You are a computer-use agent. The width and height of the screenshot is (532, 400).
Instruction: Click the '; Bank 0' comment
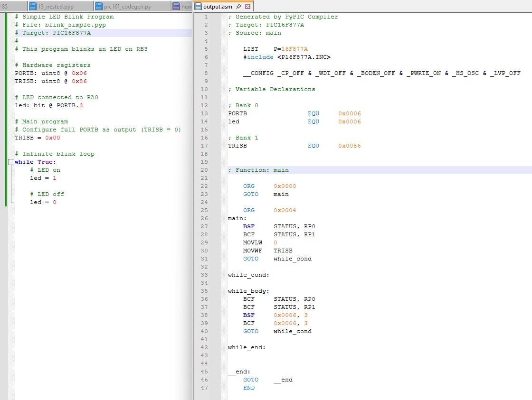[243, 105]
